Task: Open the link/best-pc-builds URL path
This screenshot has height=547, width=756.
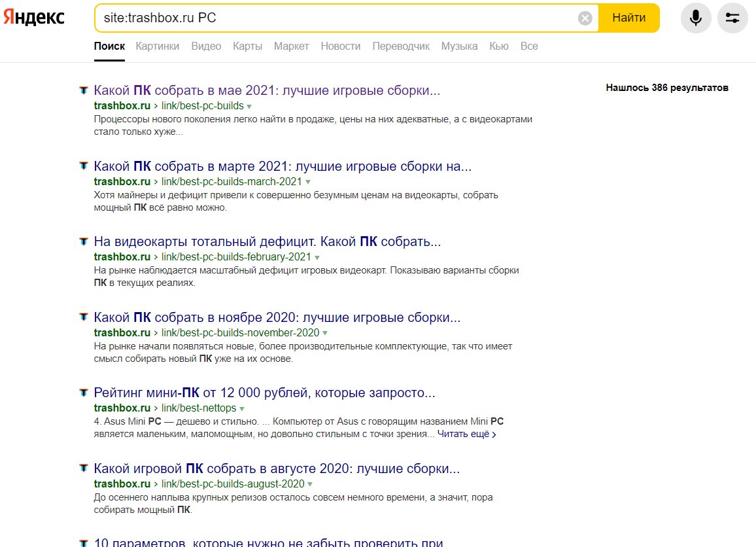Action: 203,105
